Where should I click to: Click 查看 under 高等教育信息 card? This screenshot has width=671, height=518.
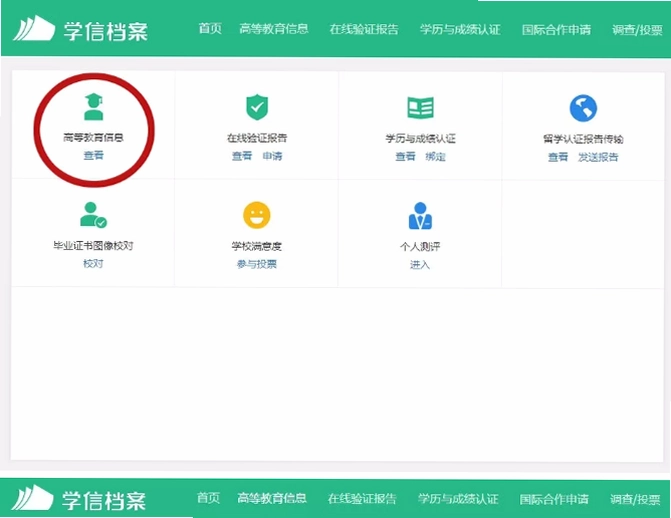(93, 155)
